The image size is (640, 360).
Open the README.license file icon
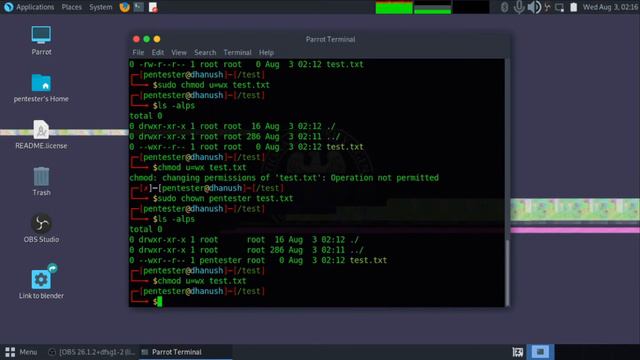41,134
